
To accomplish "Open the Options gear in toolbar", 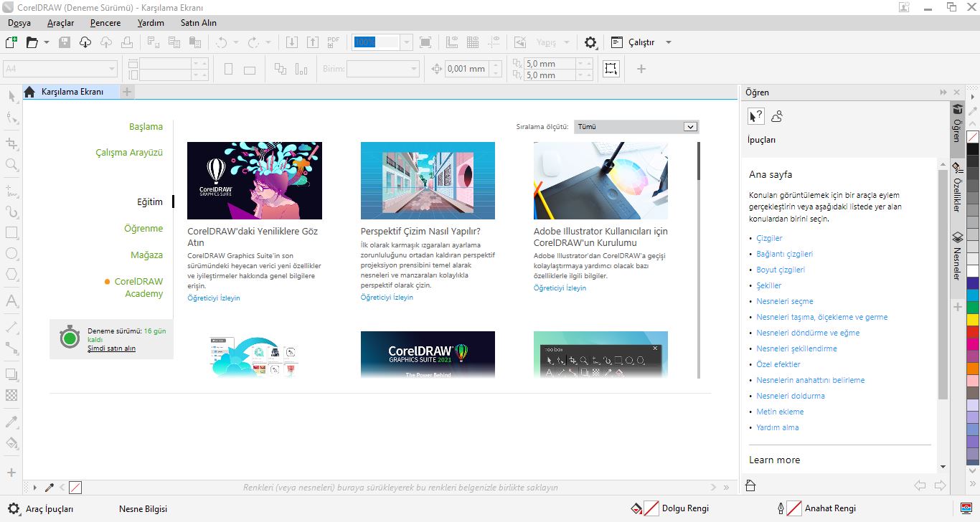I will click(x=590, y=42).
